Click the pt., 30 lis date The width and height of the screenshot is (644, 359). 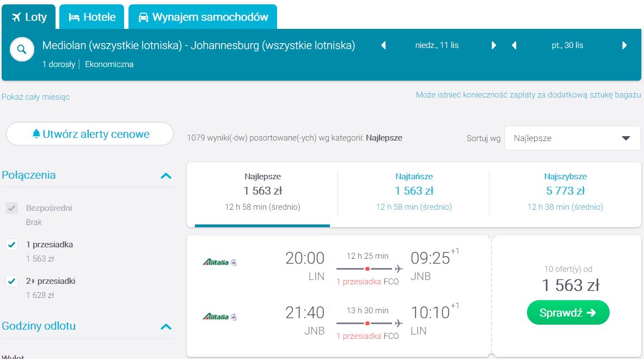[567, 45]
